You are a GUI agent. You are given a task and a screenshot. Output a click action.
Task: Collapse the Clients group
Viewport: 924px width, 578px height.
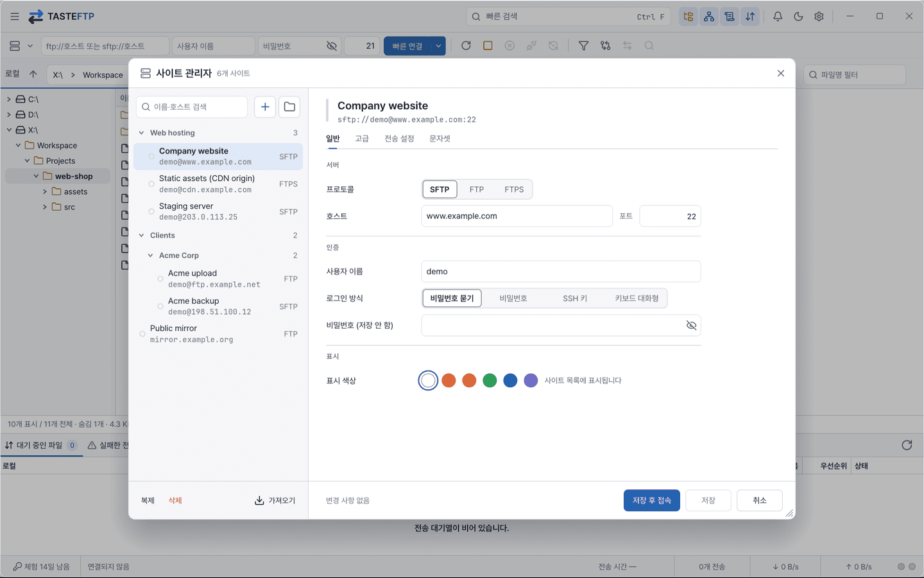tap(142, 236)
